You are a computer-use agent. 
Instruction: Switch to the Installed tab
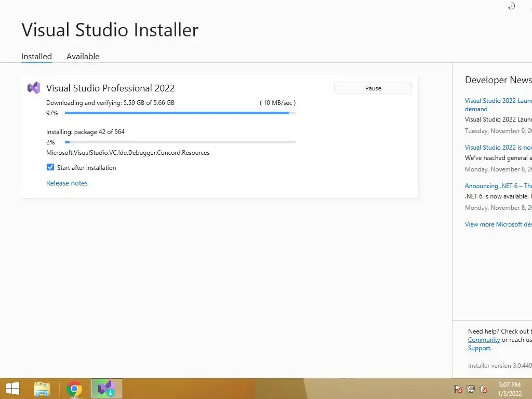pos(37,56)
